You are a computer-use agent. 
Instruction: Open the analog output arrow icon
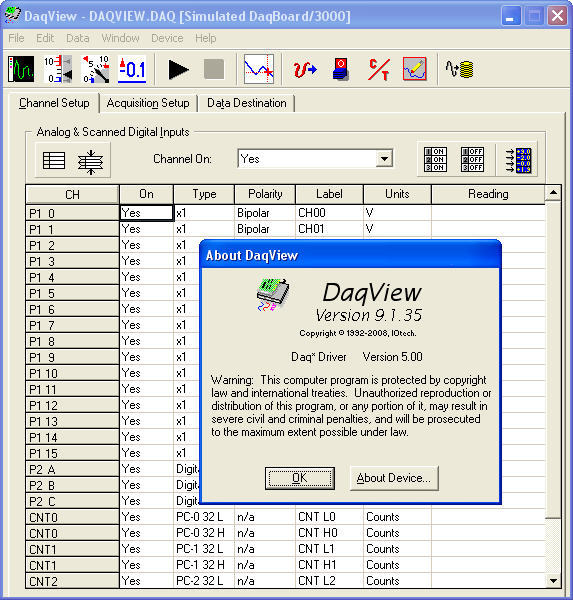(305, 69)
